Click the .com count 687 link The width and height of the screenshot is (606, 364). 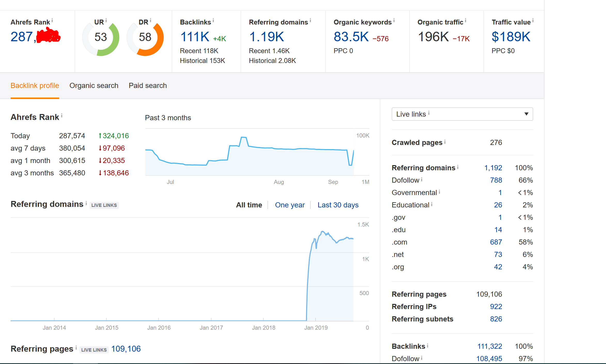tap(496, 242)
